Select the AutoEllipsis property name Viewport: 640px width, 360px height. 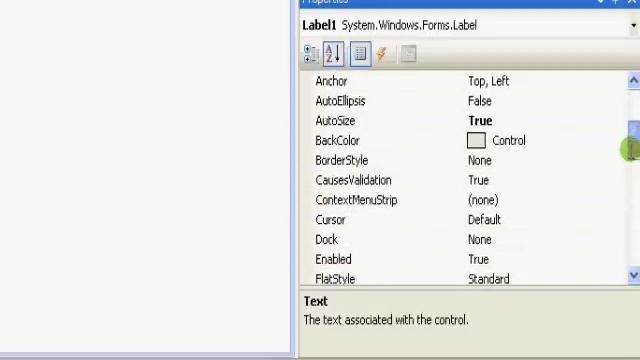pos(340,101)
